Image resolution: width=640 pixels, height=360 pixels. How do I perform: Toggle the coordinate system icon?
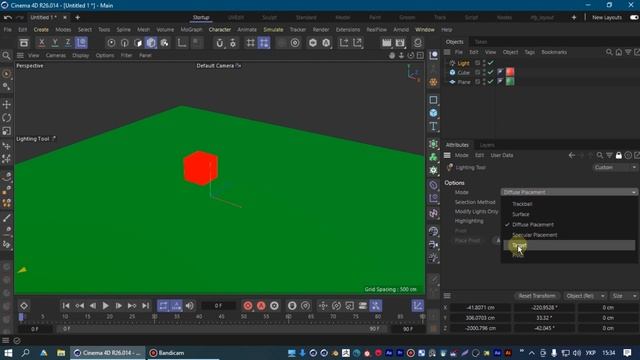coord(81,42)
